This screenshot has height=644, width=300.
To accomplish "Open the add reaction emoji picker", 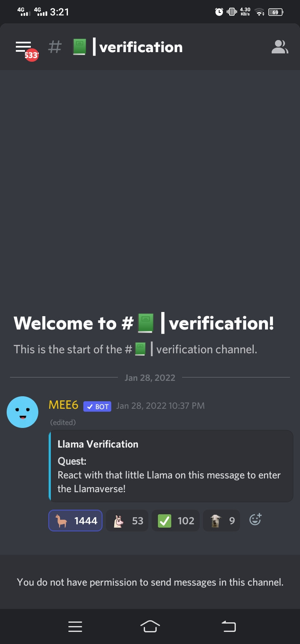I will (x=255, y=520).
